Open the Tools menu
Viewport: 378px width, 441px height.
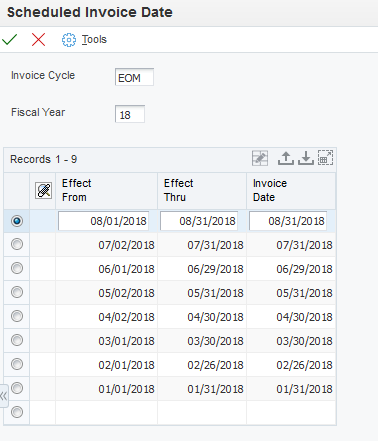(94, 39)
